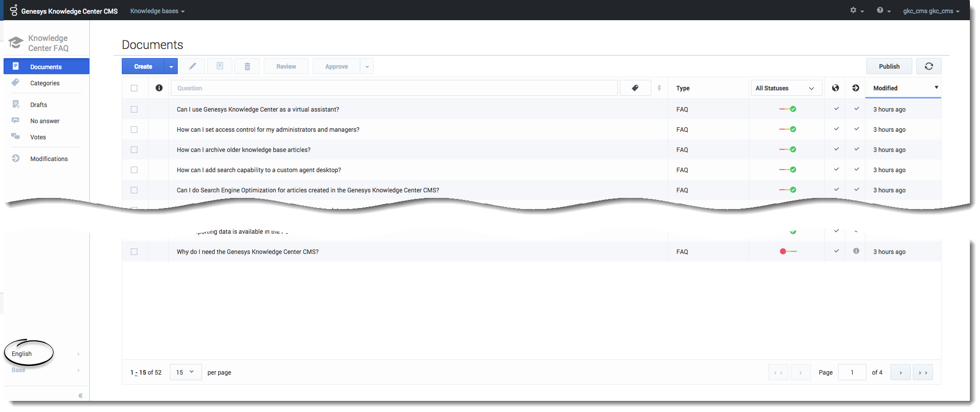Click status indicator for archive articles question
The width and height of the screenshot is (980, 412).
(788, 149)
